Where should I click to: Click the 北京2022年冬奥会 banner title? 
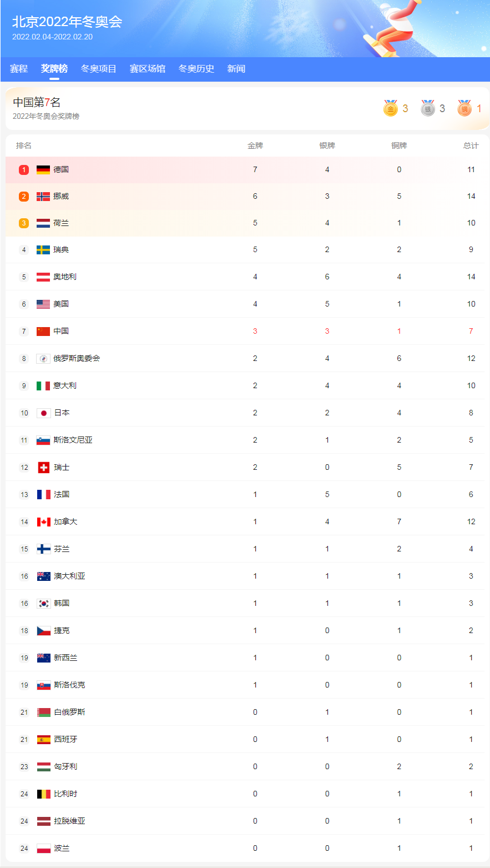click(x=67, y=22)
